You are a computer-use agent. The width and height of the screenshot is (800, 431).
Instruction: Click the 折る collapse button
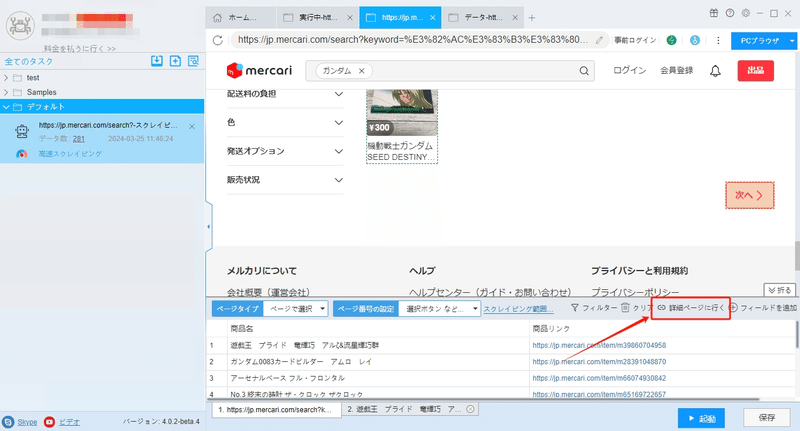779,290
